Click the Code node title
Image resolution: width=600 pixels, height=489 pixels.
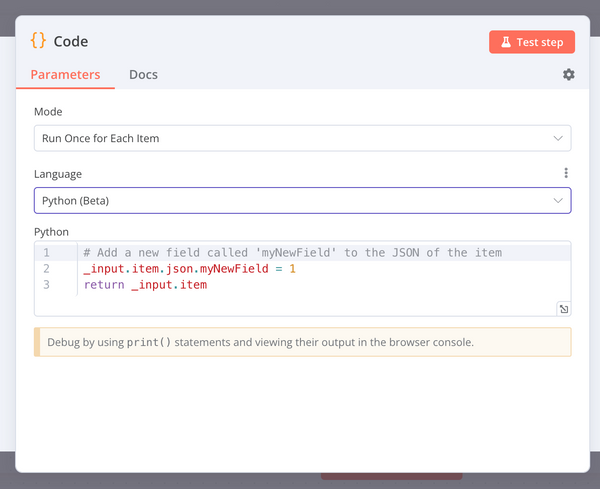(x=71, y=41)
